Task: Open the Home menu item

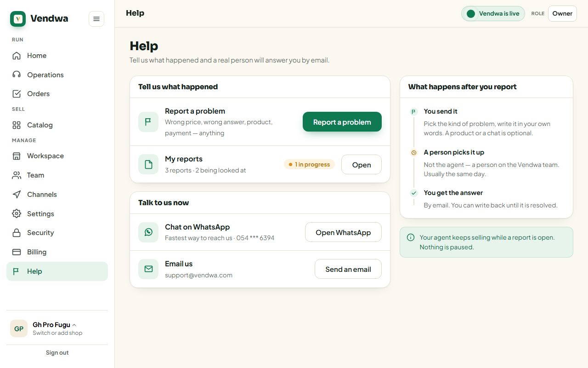Action: pos(57,56)
